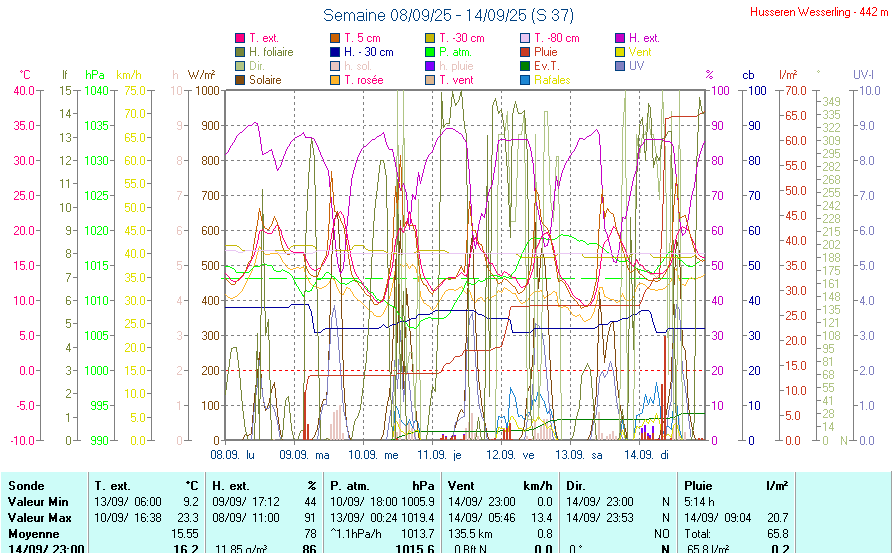892x553 pixels.
Task: Click the maximum wind value '13.4'
Action: tap(542, 518)
